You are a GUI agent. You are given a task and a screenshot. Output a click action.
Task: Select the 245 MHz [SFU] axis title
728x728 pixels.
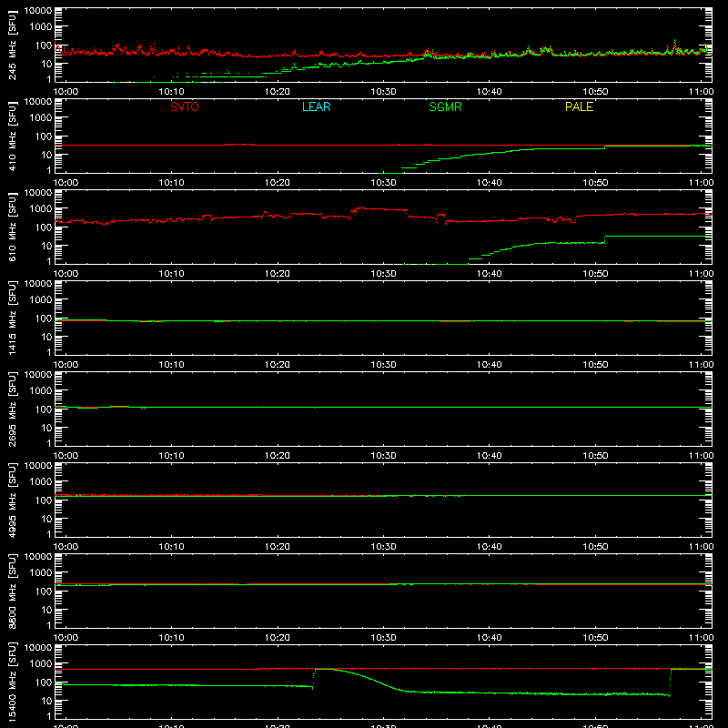click(x=13, y=45)
